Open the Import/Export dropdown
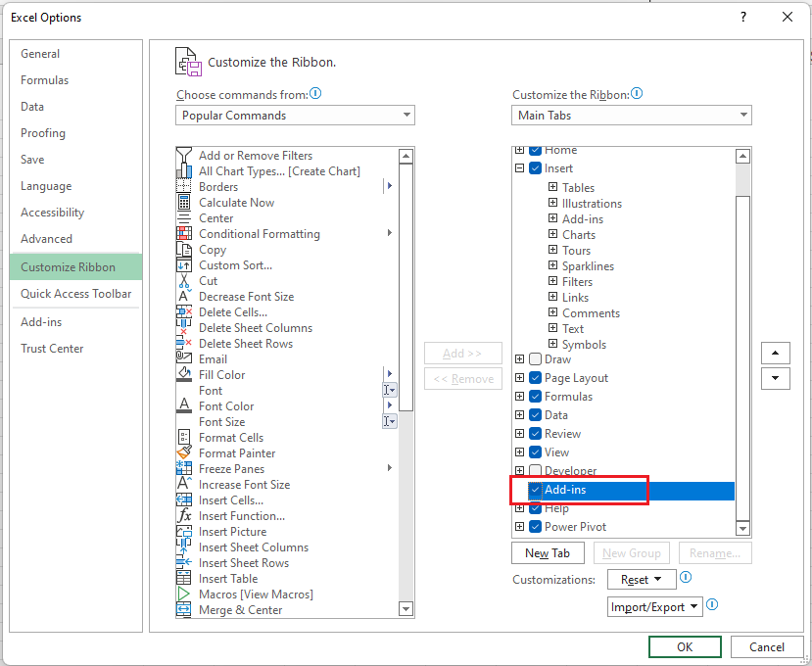This screenshot has height=666, width=812. click(x=654, y=606)
